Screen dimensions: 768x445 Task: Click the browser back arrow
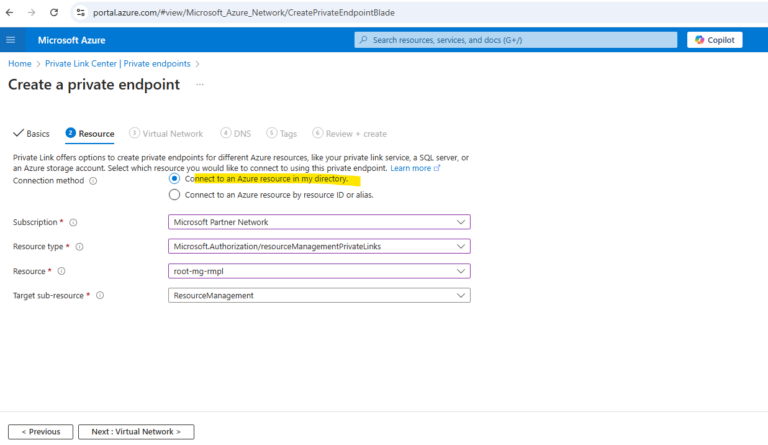click(10, 12)
